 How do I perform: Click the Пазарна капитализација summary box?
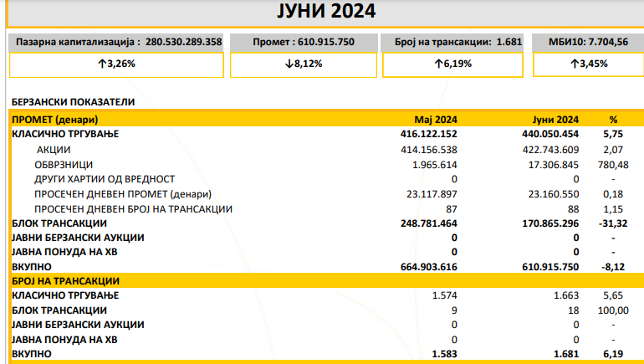(x=117, y=41)
